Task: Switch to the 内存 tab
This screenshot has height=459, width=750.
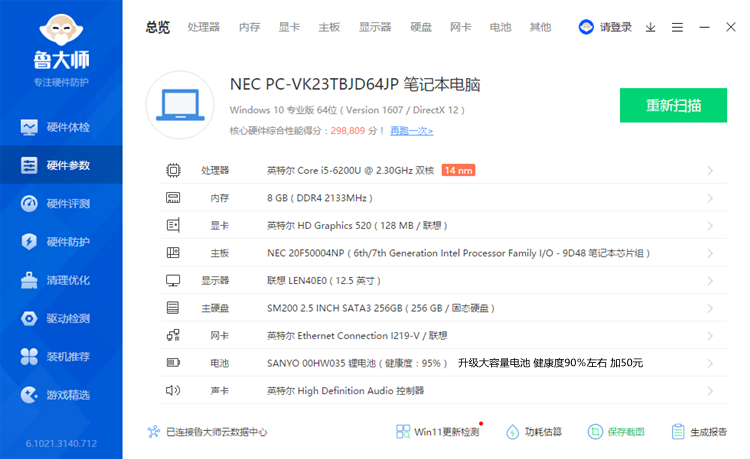Action: [x=250, y=27]
